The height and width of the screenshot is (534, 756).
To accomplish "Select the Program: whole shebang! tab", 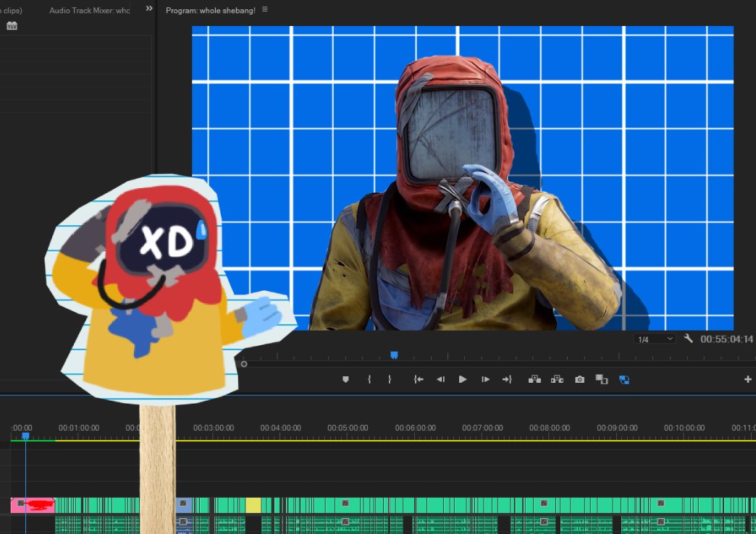I will 211,10.
